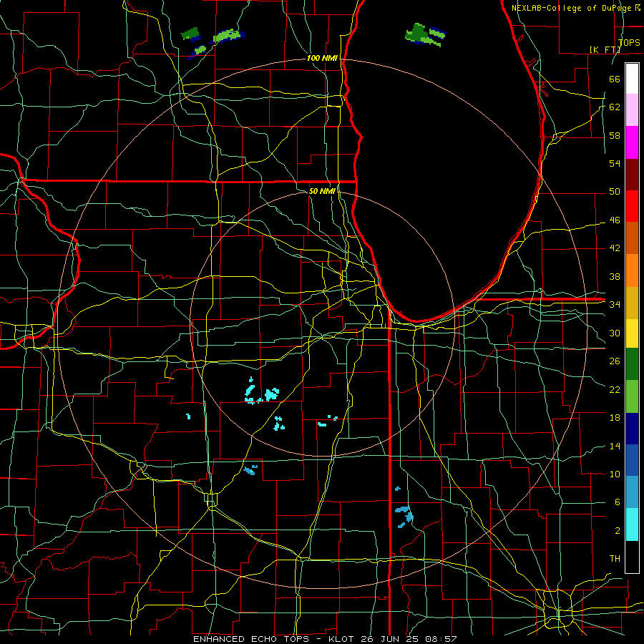
Task: Click the "100 NMI" range ring label
Action: click(322, 58)
